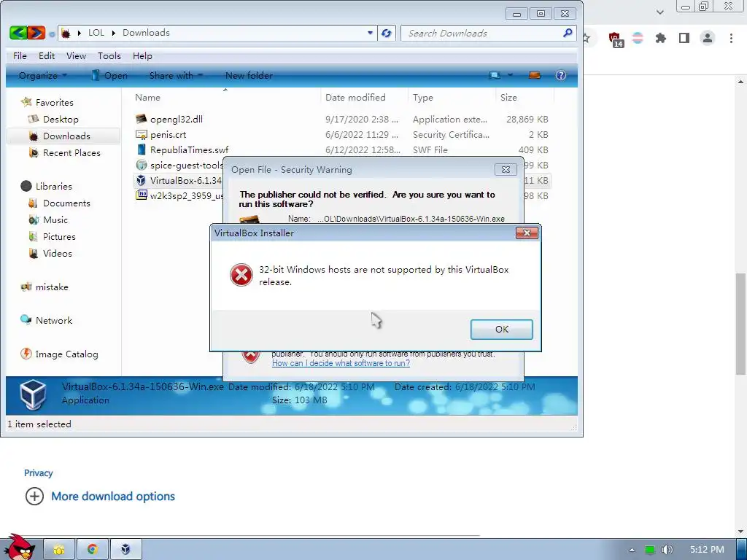Select Image Catalog in the sidebar
The image size is (747, 560).
(60, 354)
